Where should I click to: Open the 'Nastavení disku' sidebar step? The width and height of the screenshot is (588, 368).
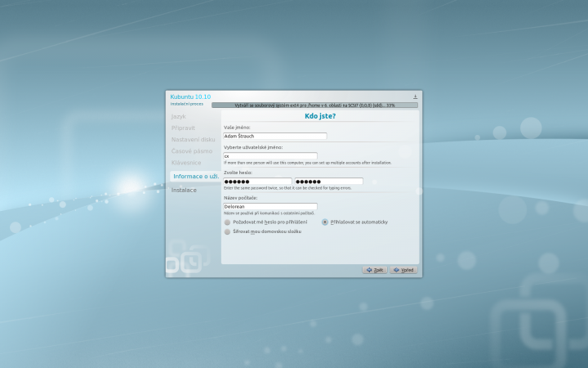[193, 140]
